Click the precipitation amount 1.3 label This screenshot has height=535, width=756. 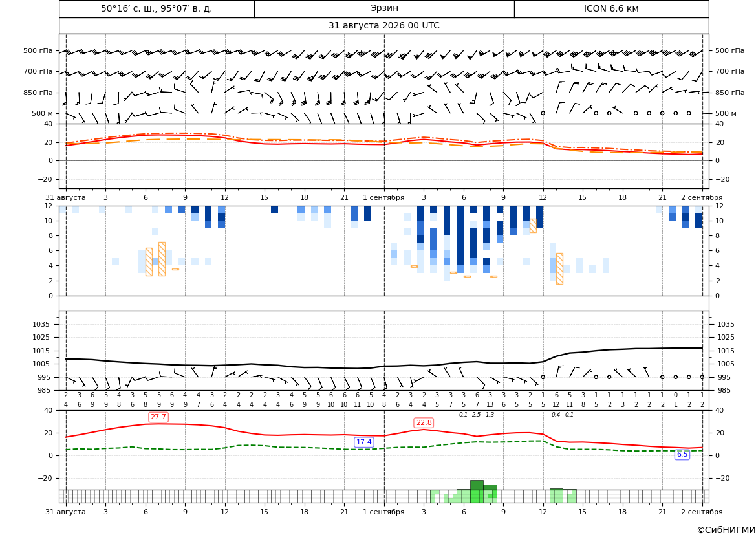[490, 415]
